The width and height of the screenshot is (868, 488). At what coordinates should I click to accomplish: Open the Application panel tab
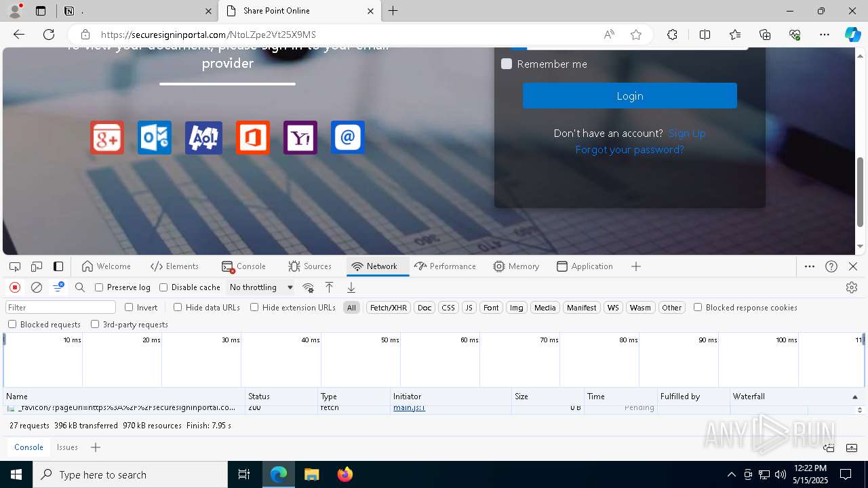point(584,266)
